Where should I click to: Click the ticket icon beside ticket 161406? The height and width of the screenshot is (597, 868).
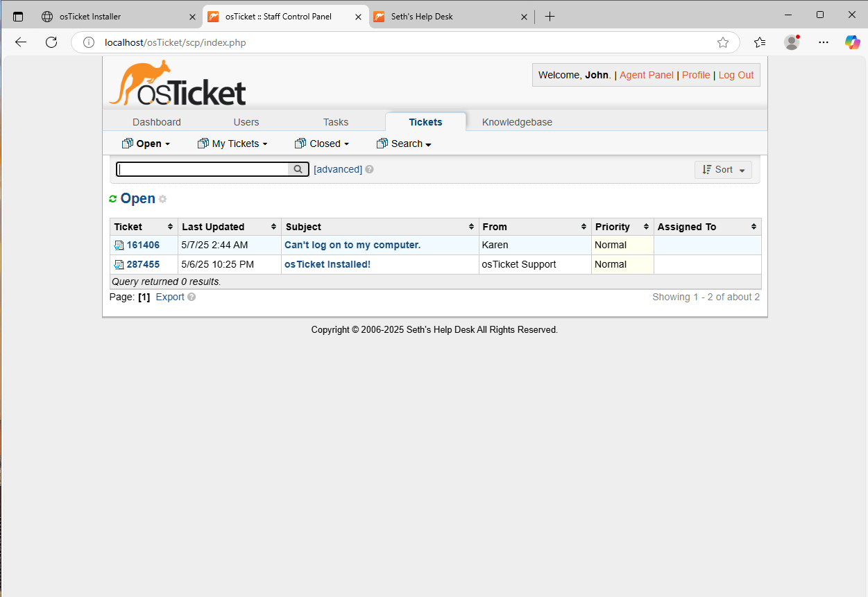coord(119,244)
